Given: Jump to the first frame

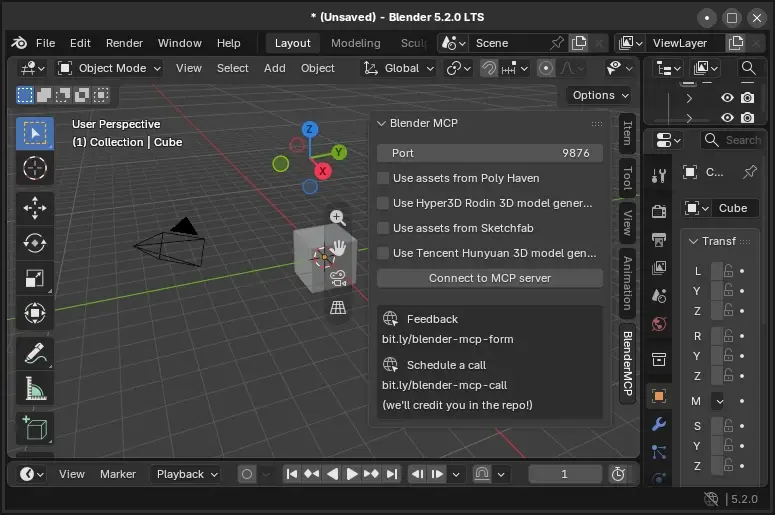Looking at the screenshot, I should [292, 474].
